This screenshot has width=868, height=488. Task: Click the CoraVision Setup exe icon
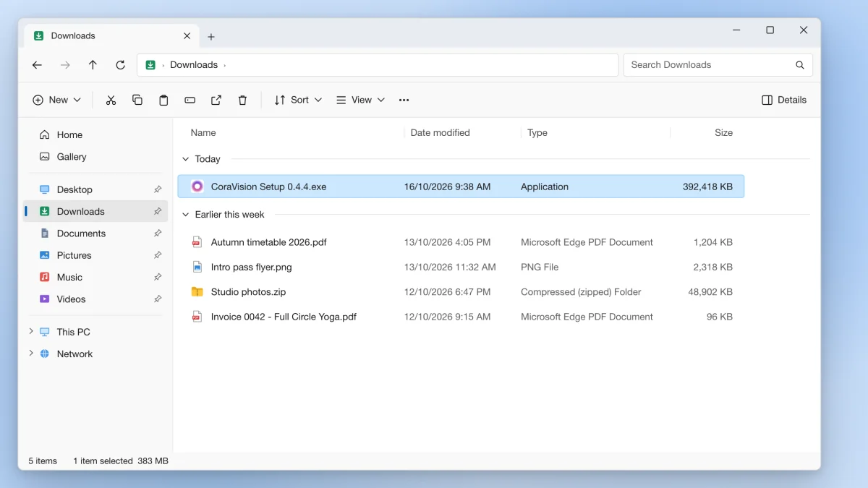[x=197, y=187]
